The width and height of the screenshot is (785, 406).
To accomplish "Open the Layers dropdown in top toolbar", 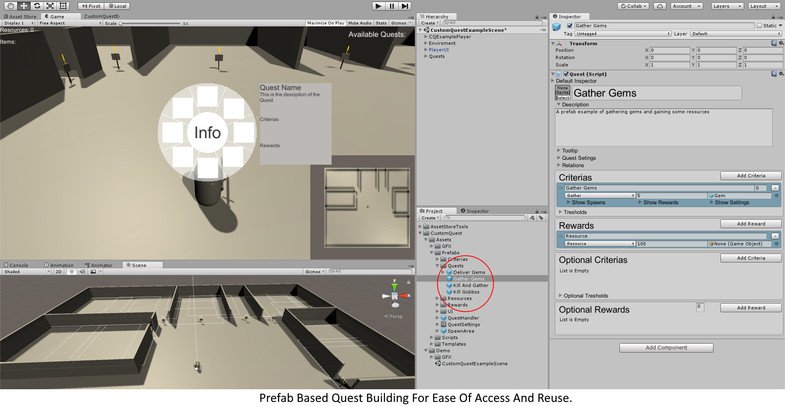I will [727, 6].
